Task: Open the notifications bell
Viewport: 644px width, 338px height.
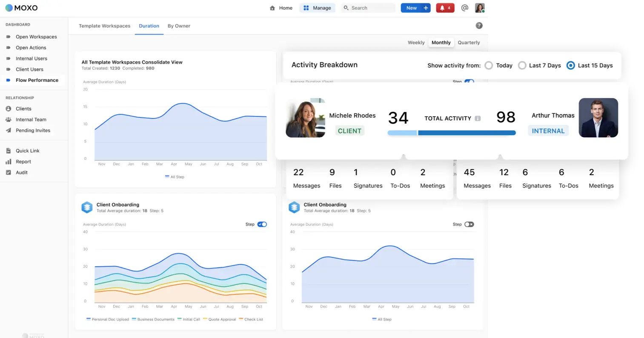Action: (445, 8)
